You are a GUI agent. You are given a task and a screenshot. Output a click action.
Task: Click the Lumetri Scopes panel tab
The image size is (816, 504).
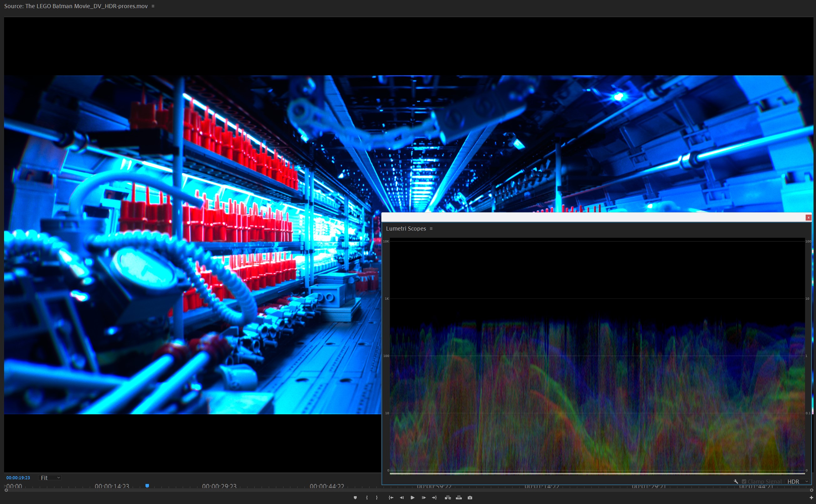tap(406, 229)
